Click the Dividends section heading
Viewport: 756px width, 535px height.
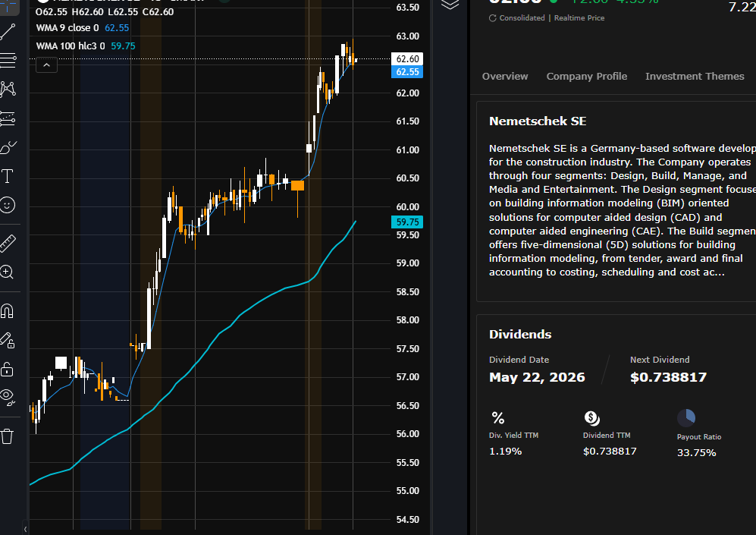point(519,335)
